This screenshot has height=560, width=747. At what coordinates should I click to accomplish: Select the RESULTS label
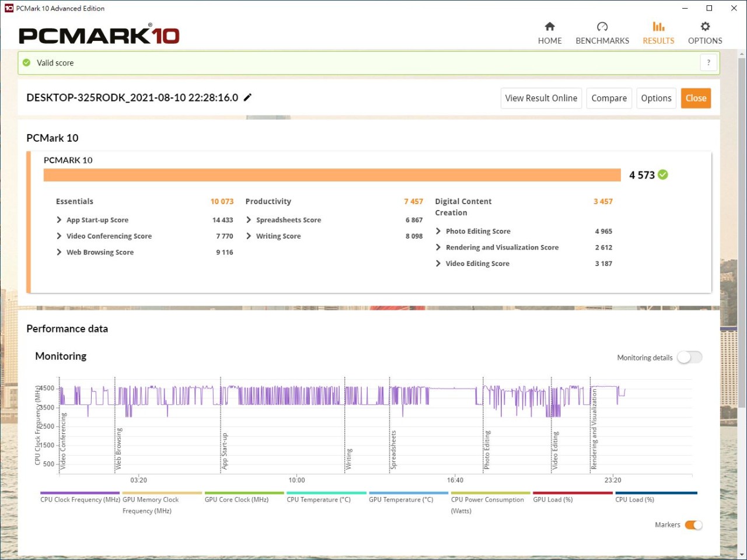[658, 41]
